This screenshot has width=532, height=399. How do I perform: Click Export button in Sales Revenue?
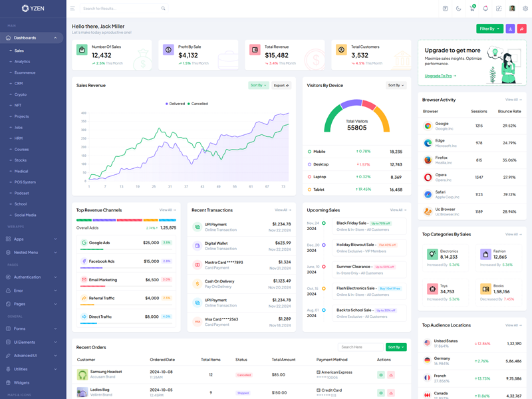(x=281, y=85)
